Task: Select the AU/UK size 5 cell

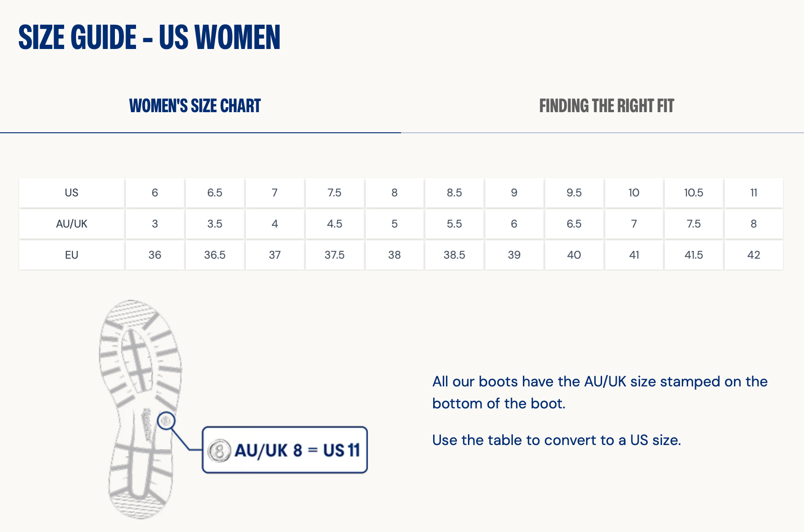Action: (394, 224)
